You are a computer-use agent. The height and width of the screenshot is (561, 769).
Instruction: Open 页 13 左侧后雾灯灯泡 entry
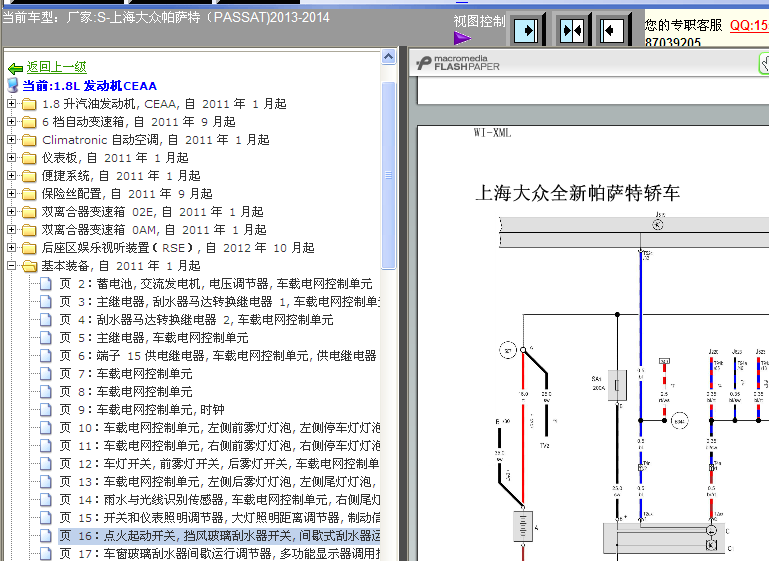click(x=218, y=482)
